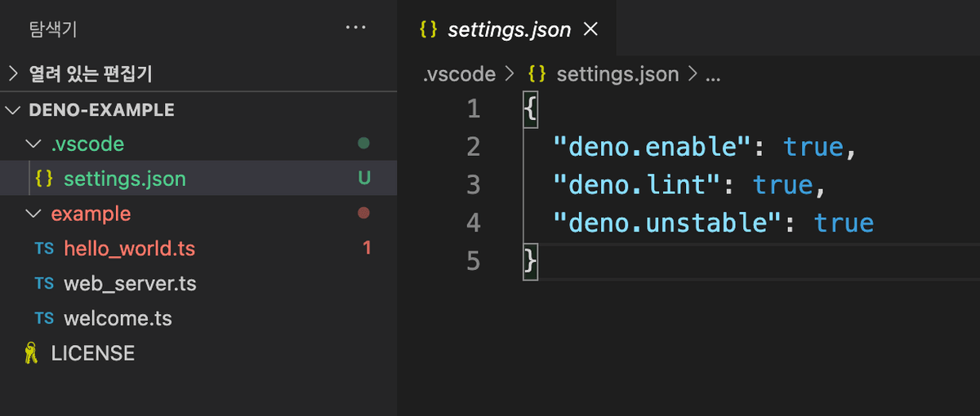This screenshot has height=416, width=980.
Task: Close the settings.json editor tab
Action: [590, 29]
